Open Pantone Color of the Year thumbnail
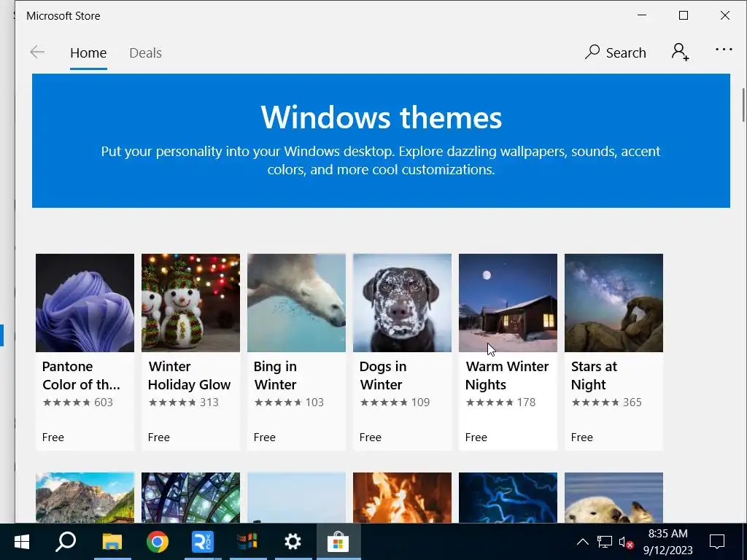Image resolution: width=747 pixels, height=560 pixels. click(x=85, y=303)
